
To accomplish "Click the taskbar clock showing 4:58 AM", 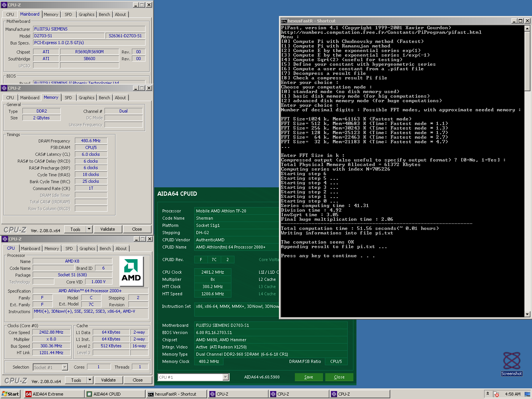I will [x=513, y=394].
